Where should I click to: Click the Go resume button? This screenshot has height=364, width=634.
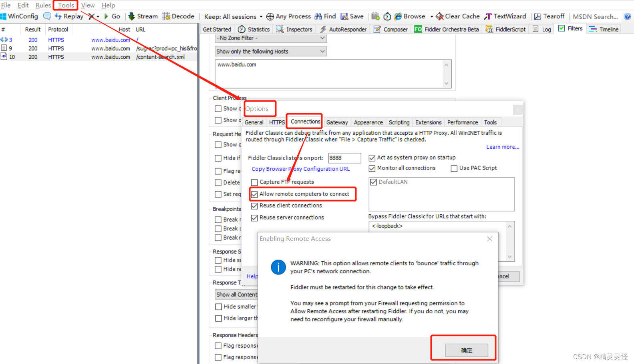click(x=112, y=16)
